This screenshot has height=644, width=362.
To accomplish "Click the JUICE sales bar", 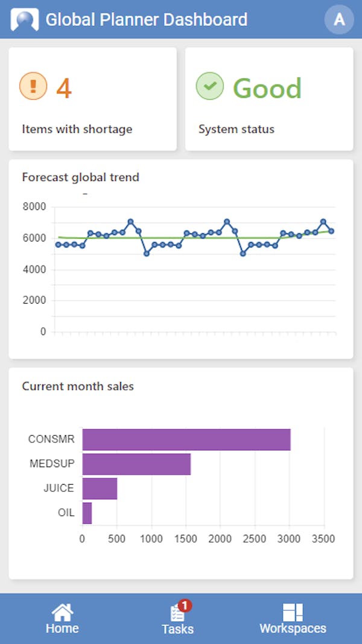I will click(100, 488).
